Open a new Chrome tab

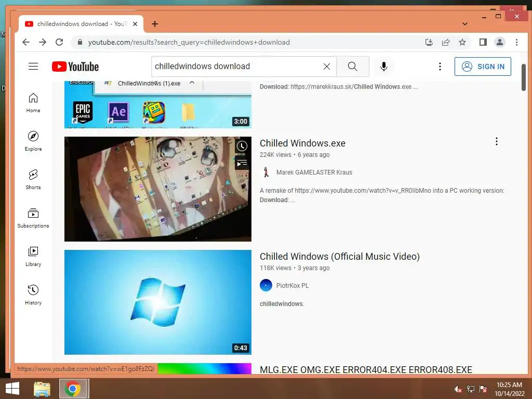coord(155,24)
